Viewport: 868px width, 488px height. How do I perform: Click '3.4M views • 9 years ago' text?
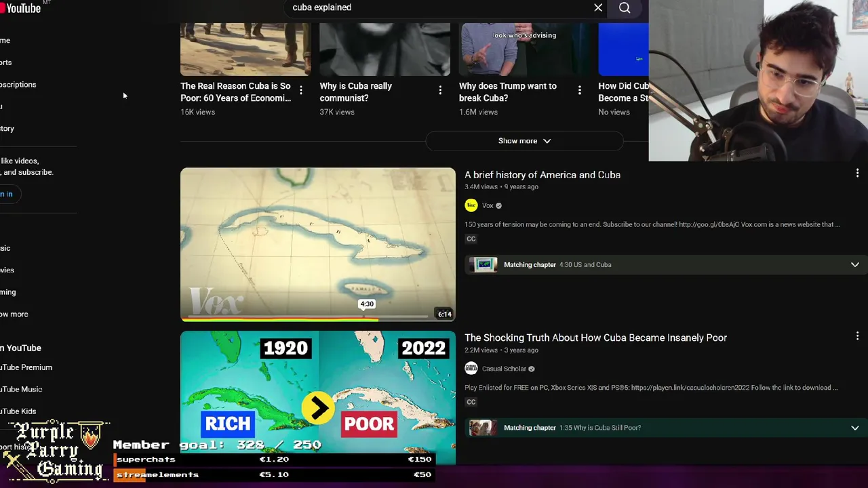[x=501, y=187]
